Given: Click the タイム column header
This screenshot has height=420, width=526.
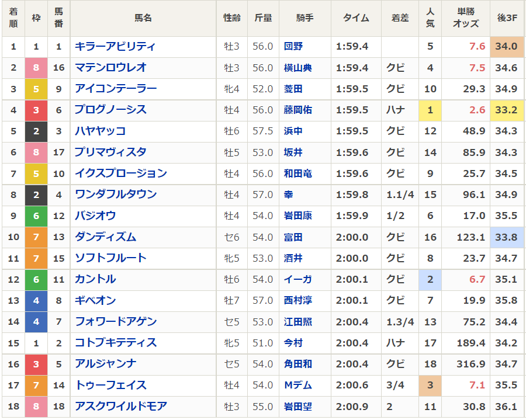Looking at the screenshot, I should coord(356,18).
